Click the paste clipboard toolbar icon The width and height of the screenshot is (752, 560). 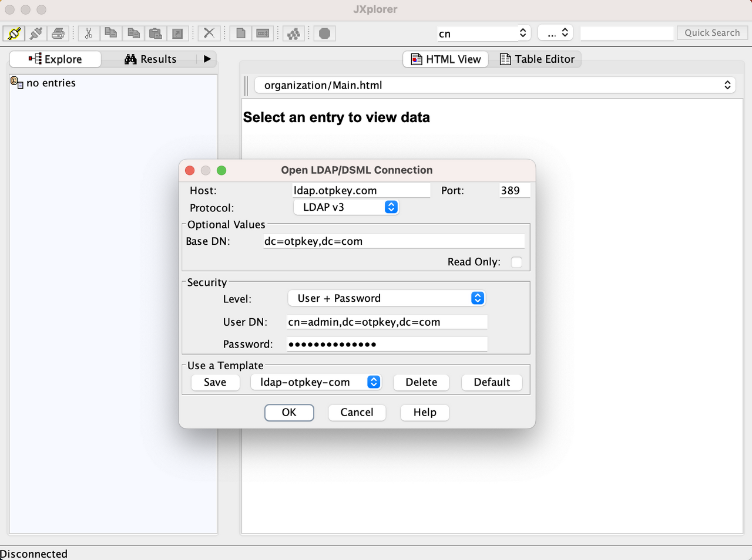pos(155,33)
